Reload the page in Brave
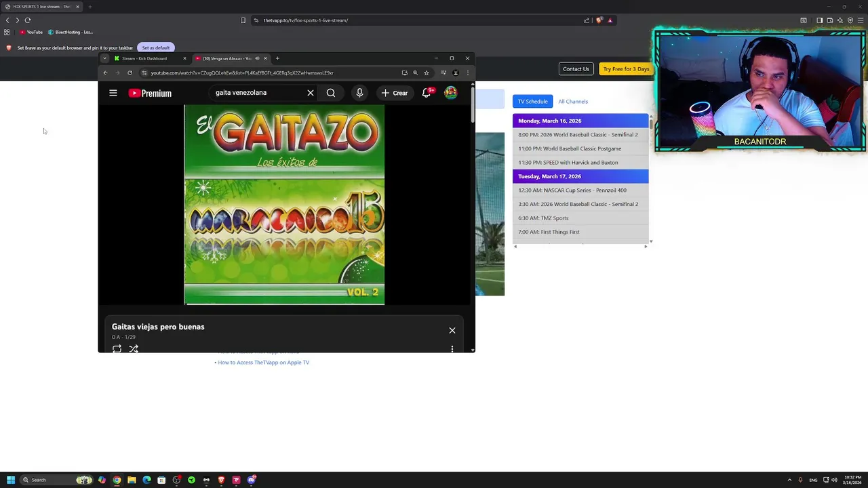Screen dimensions: 868x488 (28, 20)
